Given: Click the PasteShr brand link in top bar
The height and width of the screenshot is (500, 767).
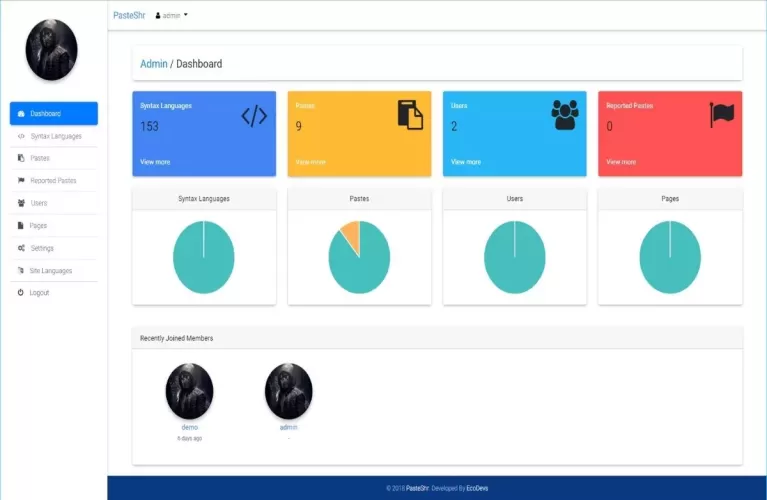Looking at the screenshot, I should point(130,15).
